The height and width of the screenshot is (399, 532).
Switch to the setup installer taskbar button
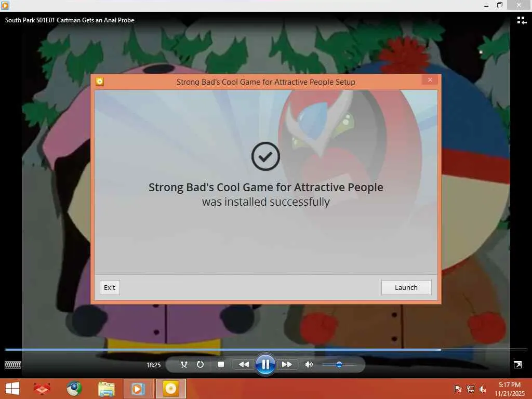(x=170, y=389)
